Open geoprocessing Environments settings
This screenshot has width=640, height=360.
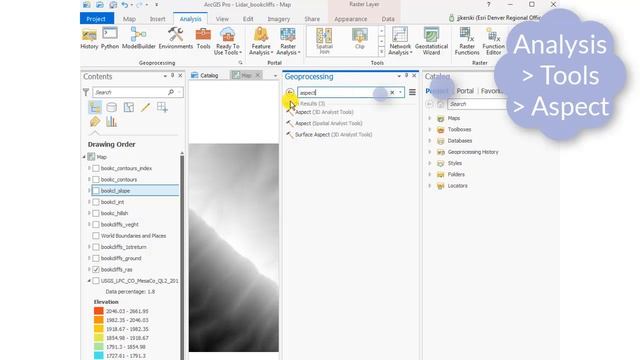click(176, 39)
